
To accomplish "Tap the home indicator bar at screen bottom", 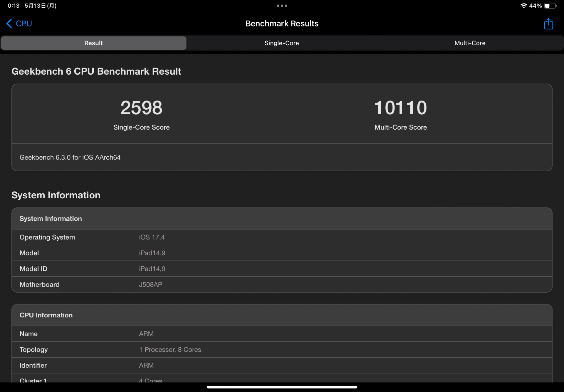I will (x=282, y=387).
